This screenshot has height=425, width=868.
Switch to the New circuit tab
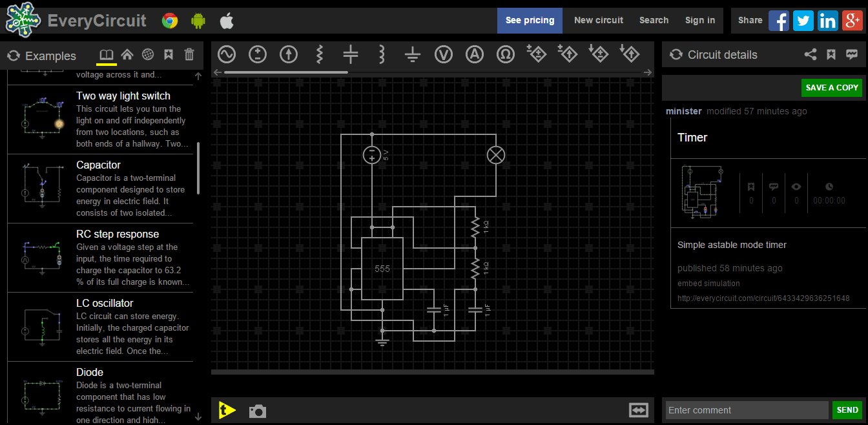coord(598,20)
